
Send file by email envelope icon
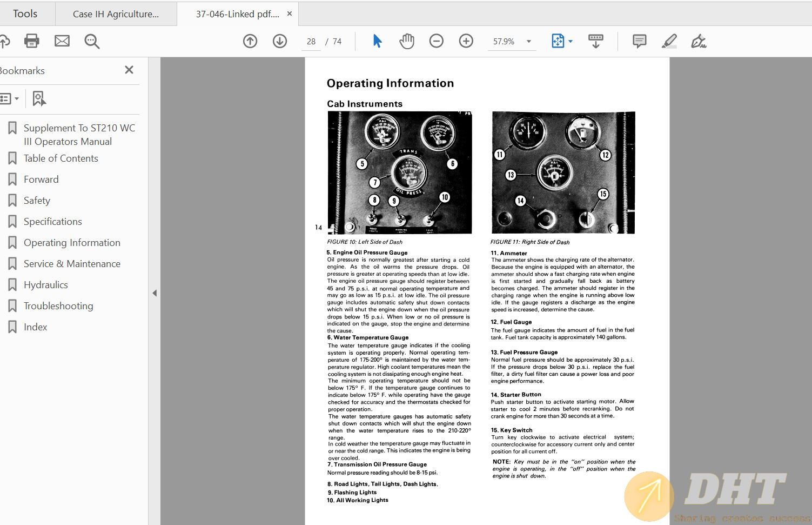point(62,41)
